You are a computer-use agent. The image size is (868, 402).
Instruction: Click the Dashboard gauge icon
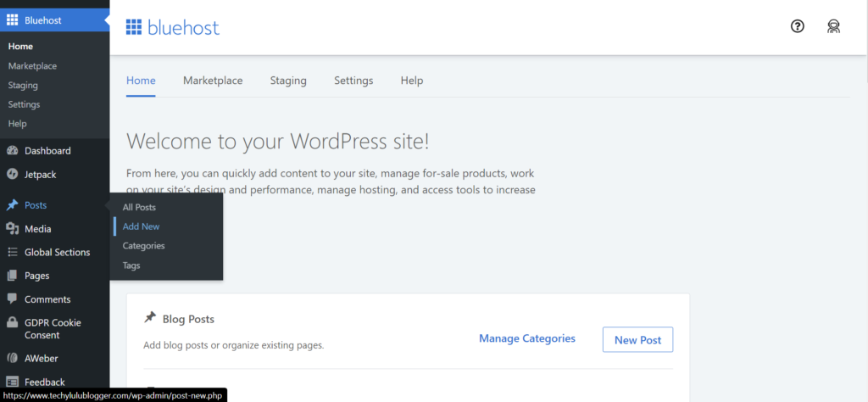coord(13,151)
